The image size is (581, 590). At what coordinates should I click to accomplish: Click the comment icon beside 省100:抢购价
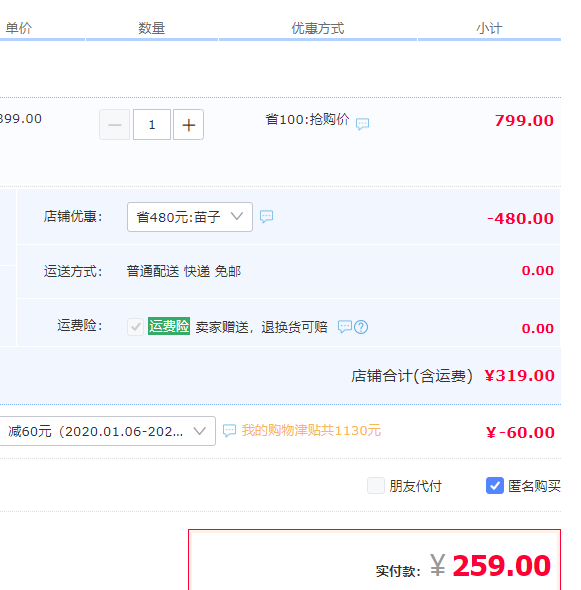point(362,124)
